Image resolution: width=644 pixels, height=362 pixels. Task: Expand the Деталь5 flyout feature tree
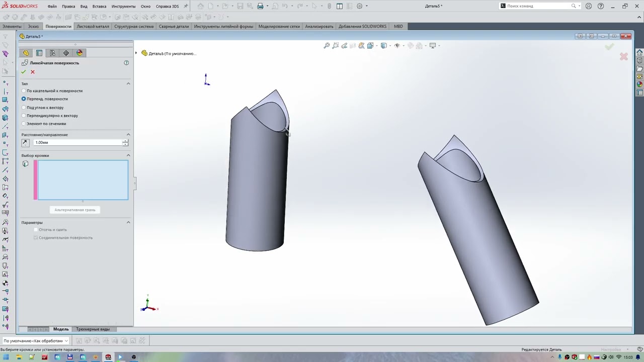136,53
